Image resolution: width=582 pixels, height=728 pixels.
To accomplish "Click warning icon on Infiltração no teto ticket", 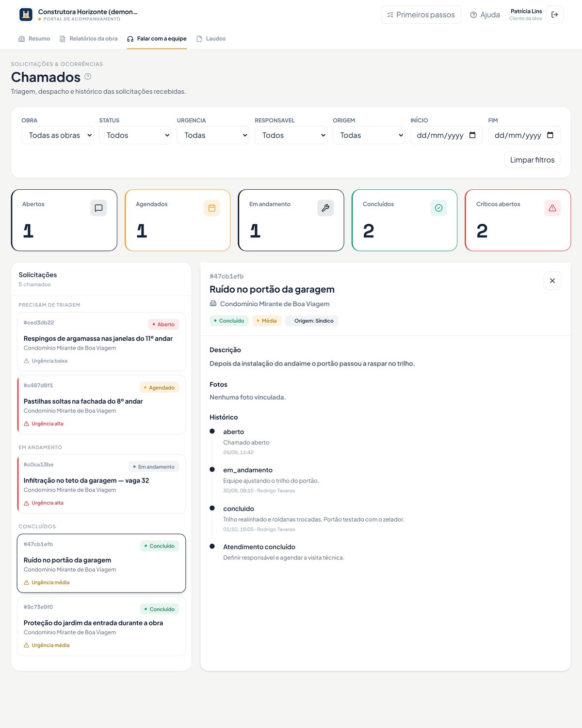I will click(x=27, y=503).
